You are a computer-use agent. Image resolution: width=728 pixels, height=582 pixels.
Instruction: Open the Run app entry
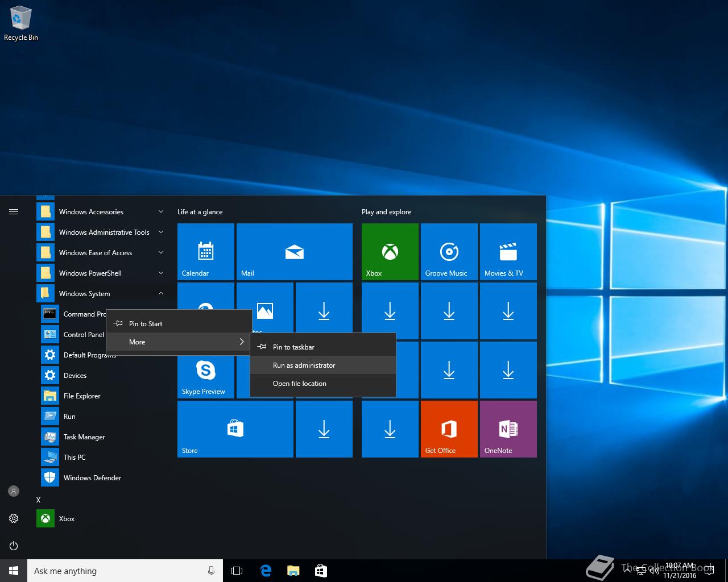pos(102,417)
